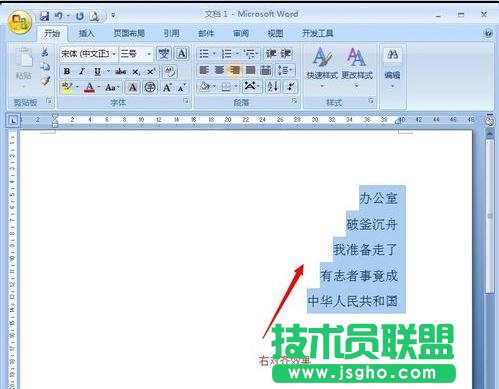Viewport: 499px width, 389px height.
Task: Open the 字体 dialog launcher
Action: [186, 100]
